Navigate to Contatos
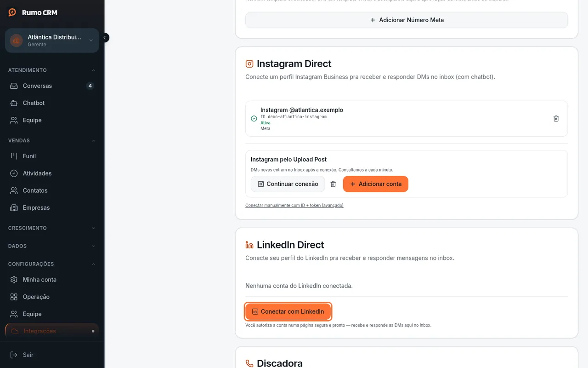Viewport: 588px width, 368px height. click(52, 190)
